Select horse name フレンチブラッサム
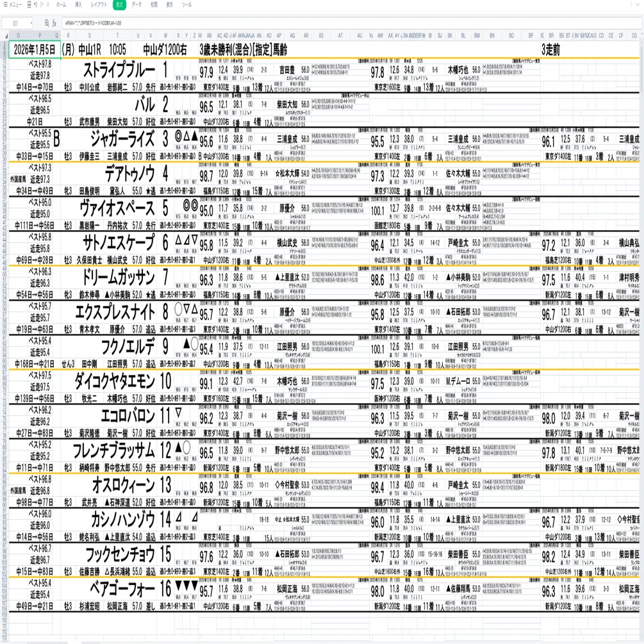This screenshot has width=644, height=644. pyautogui.click(x=114, y=450)
